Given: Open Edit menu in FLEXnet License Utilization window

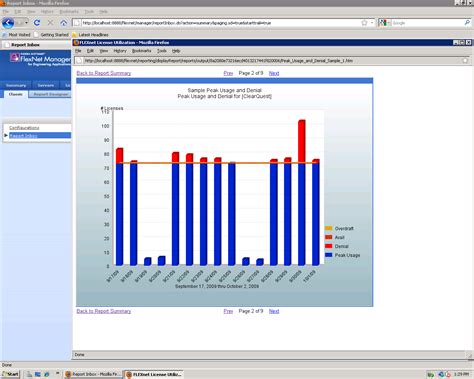Looking at the screenshot, I should [90, 51].
